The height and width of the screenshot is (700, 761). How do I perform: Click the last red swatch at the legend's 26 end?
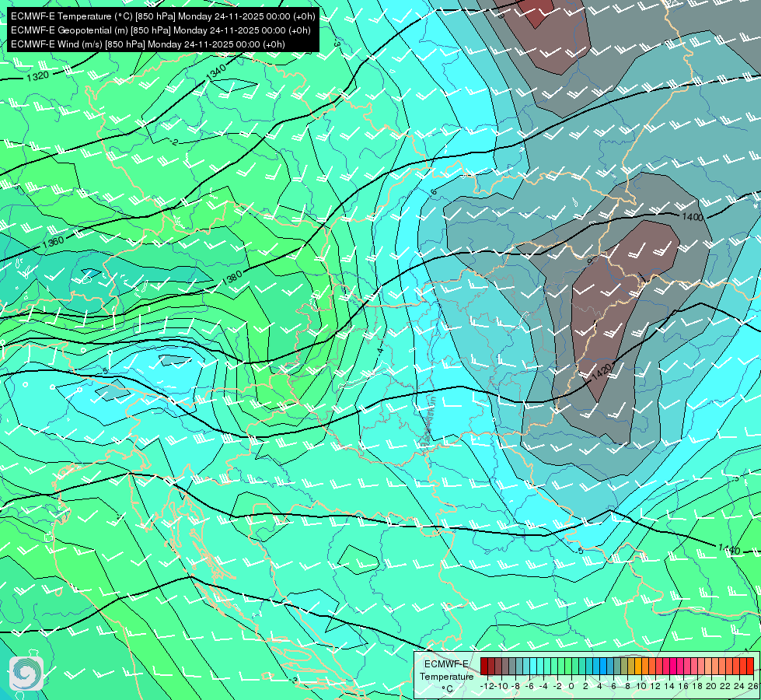(750, 666)
